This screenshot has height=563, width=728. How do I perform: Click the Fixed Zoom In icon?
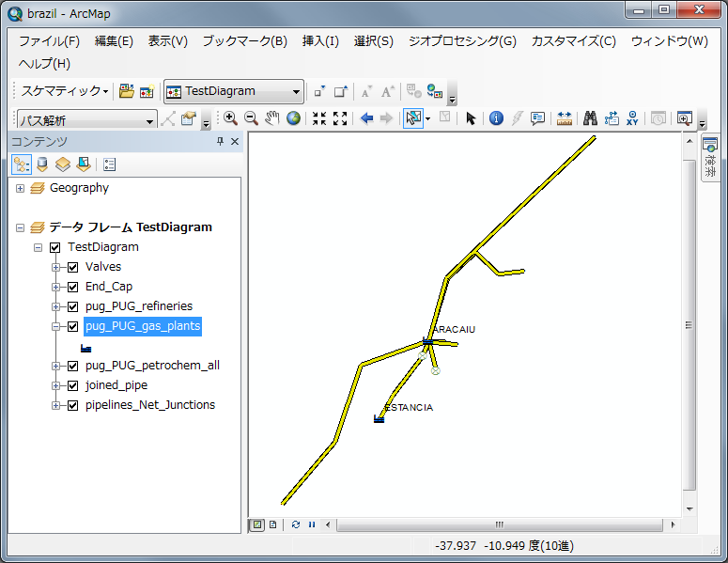coord(319,118)
